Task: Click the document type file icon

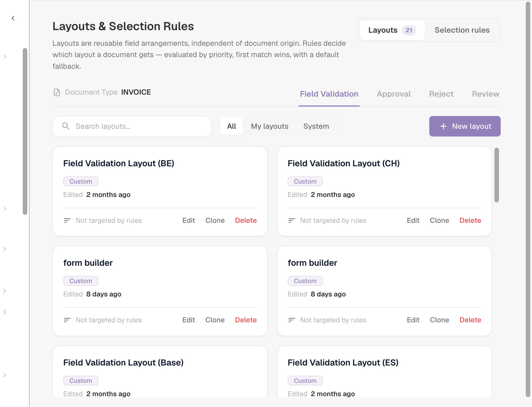Action: coord(57,92)
